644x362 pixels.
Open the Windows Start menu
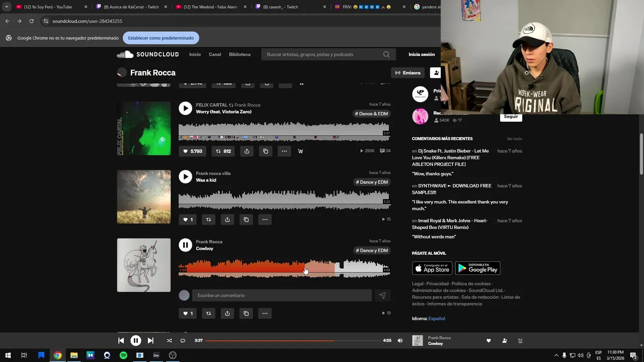8,355
